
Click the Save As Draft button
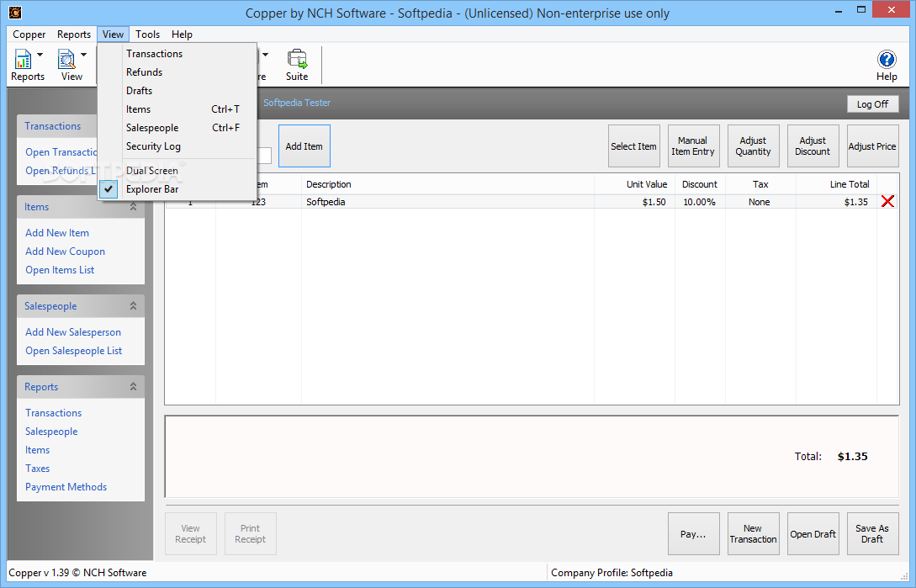click(872, 533)
